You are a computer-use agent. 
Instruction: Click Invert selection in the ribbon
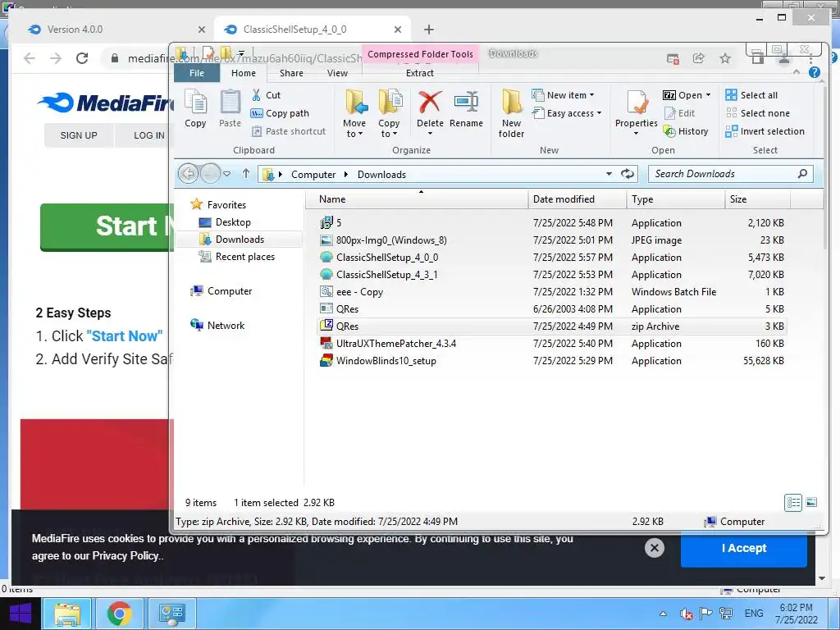pyautogui.click(x=765, y=131)
